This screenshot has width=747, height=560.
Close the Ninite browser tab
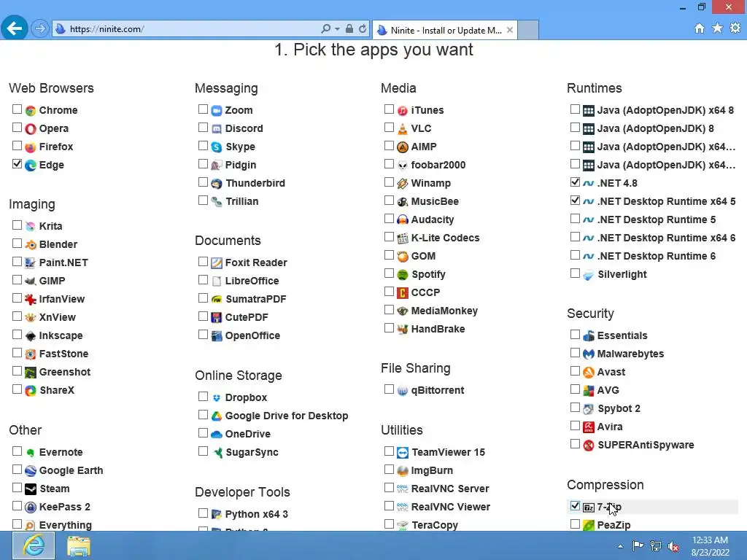(x=510, y=30)
